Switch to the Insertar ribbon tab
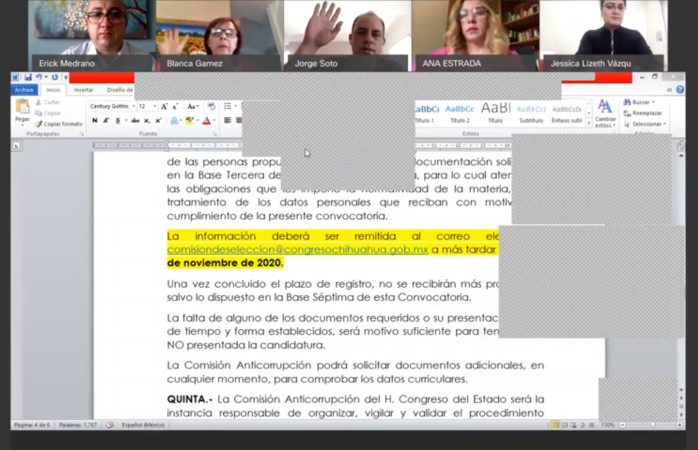The width and height of the screenshot is (698, 450). click(84, 90)
